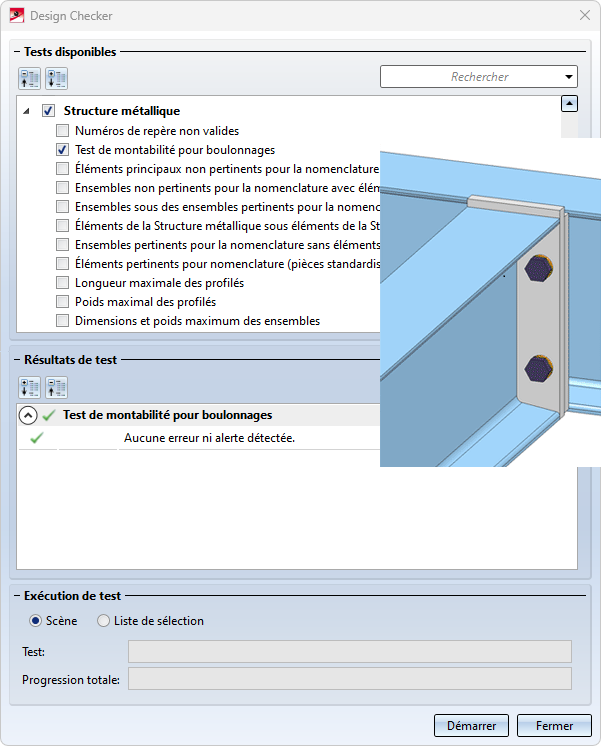
Task: Click the Progression totale progress bar
Action: pyautogui.click(x=350, y=678)
